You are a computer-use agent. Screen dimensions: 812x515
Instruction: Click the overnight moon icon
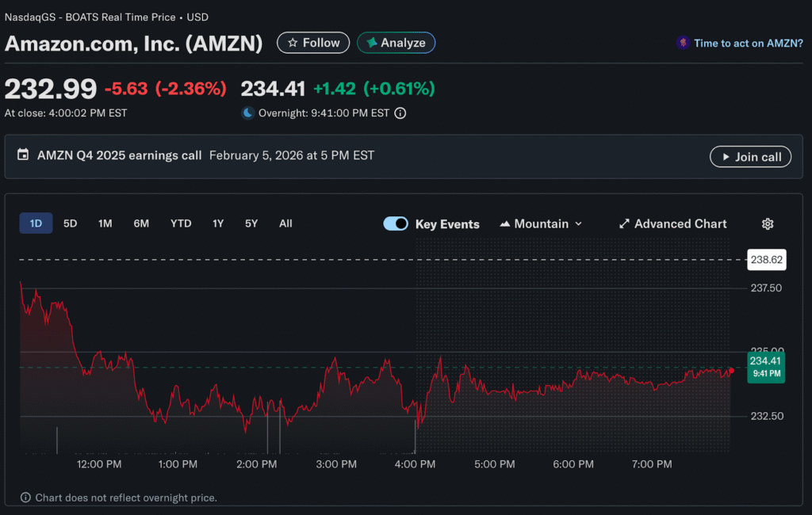[248, 113]
